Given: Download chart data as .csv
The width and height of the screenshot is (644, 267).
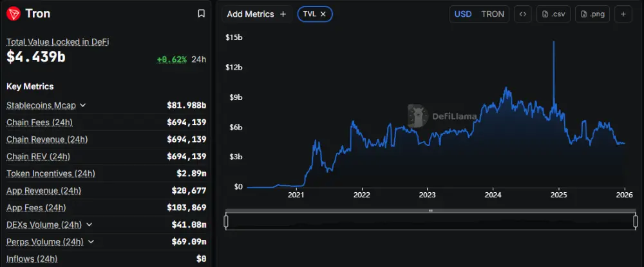Looking at the screenshot, I should coord(554,14).
